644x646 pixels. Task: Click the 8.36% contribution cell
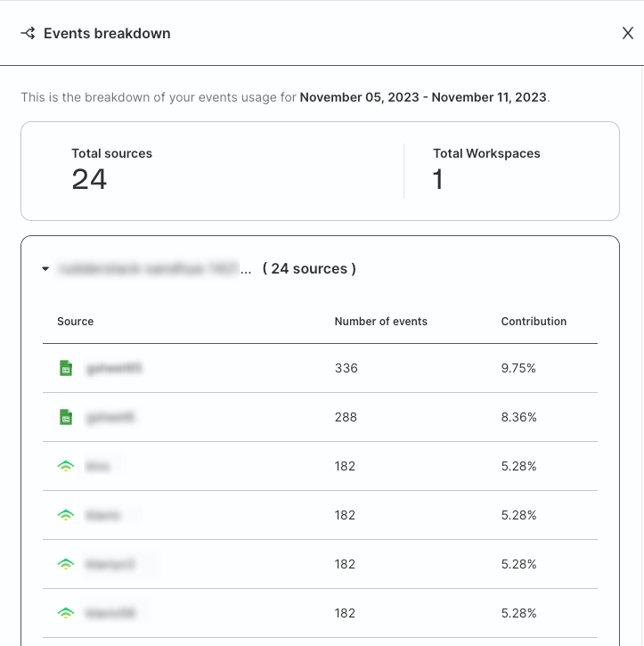pyautogui.click(x=518, y=417)
